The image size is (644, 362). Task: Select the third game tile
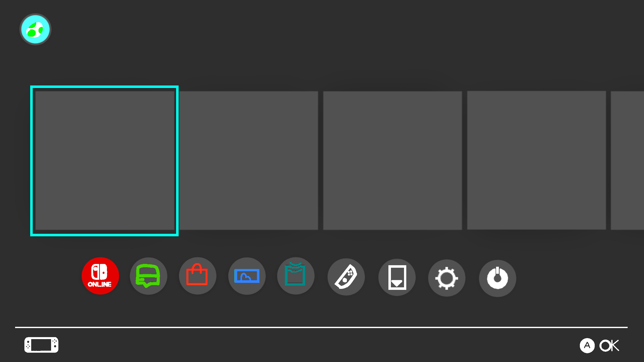click(x=392, y=160)
